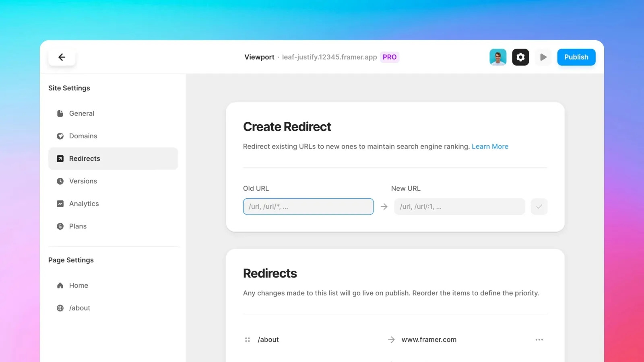The width and height of the screenshot is (644, 362).
Task: Click the user avatar thumbnail
Action: (x=498, y=57)
